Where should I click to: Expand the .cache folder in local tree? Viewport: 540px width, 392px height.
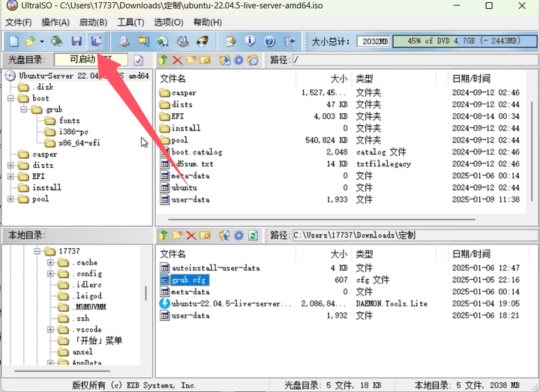(x=51, y=262)
